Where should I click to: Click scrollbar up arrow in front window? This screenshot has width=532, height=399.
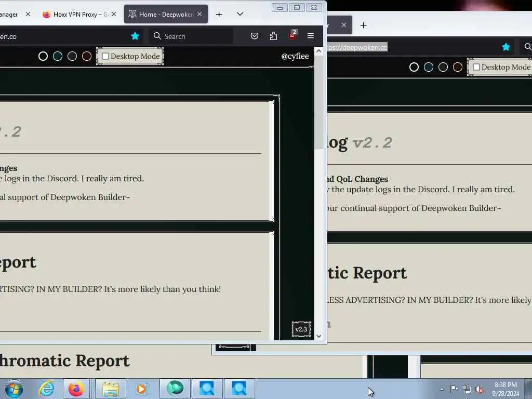click(x=318, y=51)
